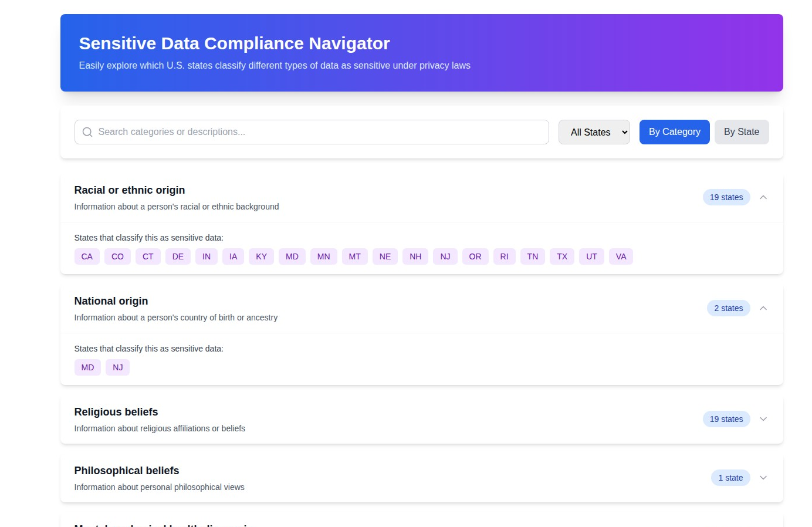Select the MD badge under National origin
The height and width of the screenshot is (527, 812).
tap(87, 367)
